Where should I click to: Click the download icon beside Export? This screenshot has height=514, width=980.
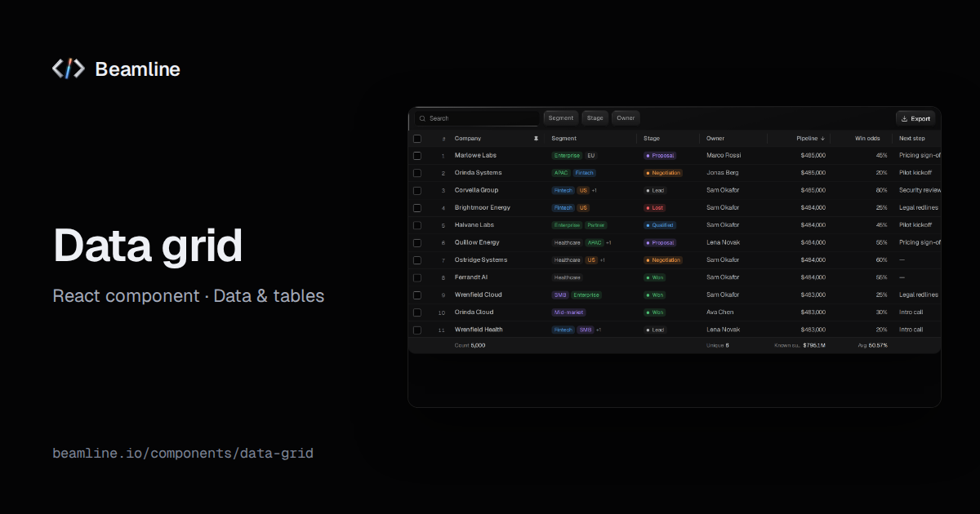point(905,118)
